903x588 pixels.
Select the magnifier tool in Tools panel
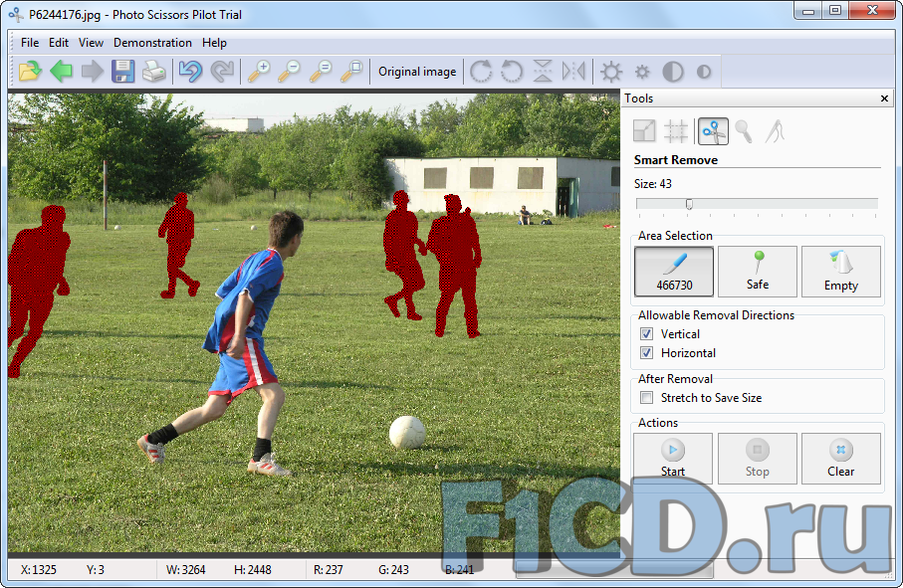coord(744,131)
